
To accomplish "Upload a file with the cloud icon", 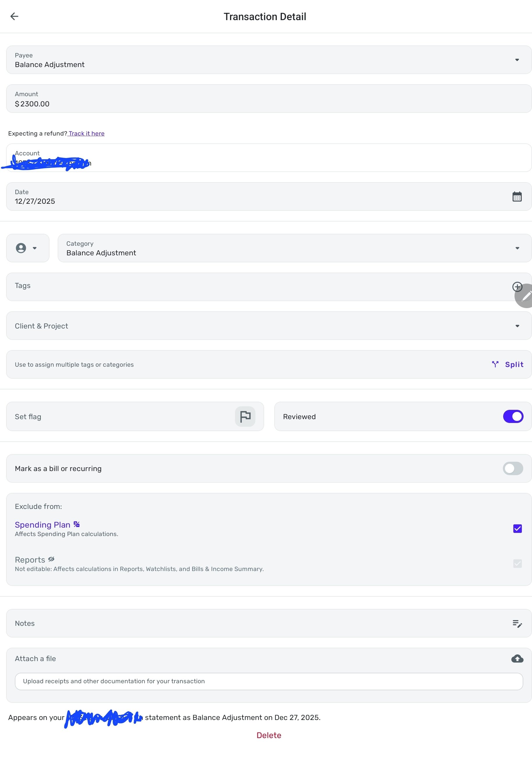I will 517,658.
